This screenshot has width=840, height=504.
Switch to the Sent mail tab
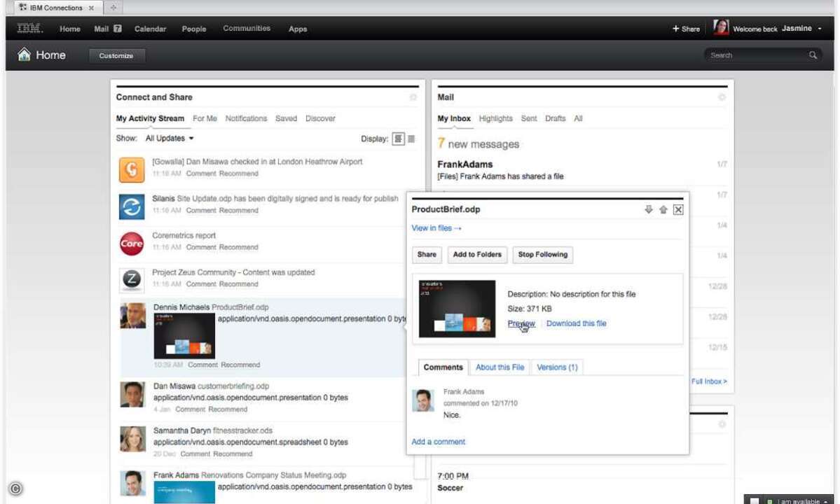tap(529, 118)
